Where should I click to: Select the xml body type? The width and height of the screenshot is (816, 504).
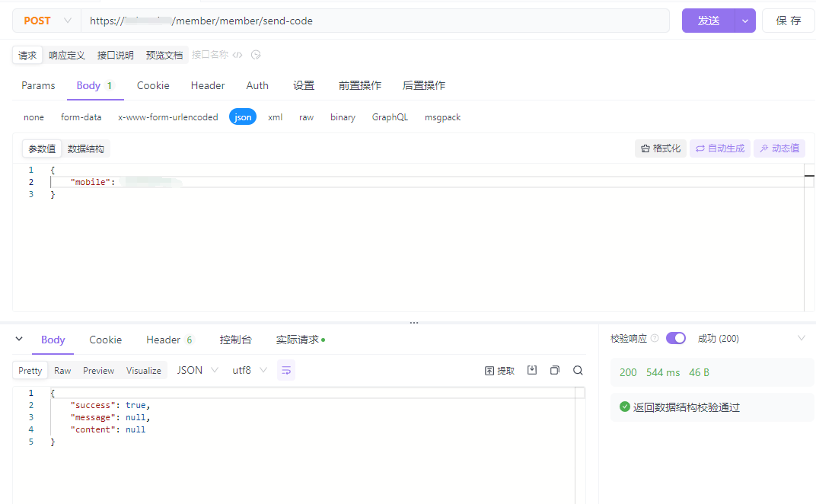coord(276,117)
